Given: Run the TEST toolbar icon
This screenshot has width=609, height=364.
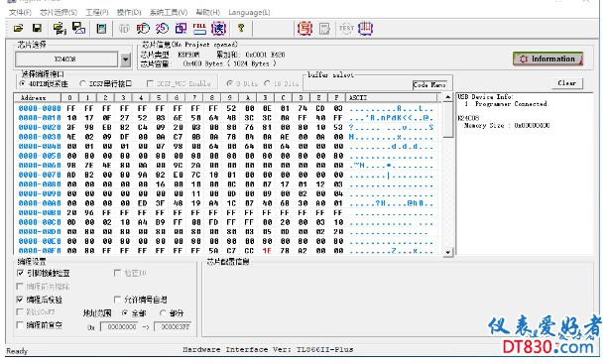Looking at the screenshot, I should [346, 29].
